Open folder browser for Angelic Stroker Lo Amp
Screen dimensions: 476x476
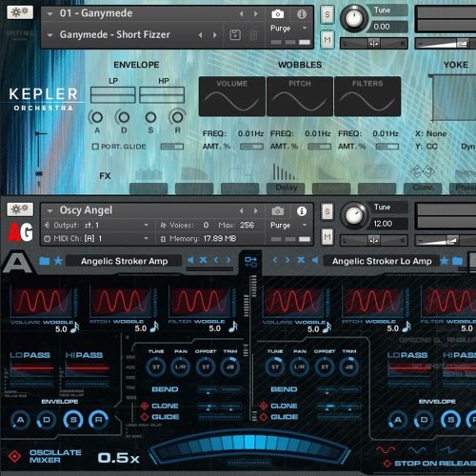458,261
